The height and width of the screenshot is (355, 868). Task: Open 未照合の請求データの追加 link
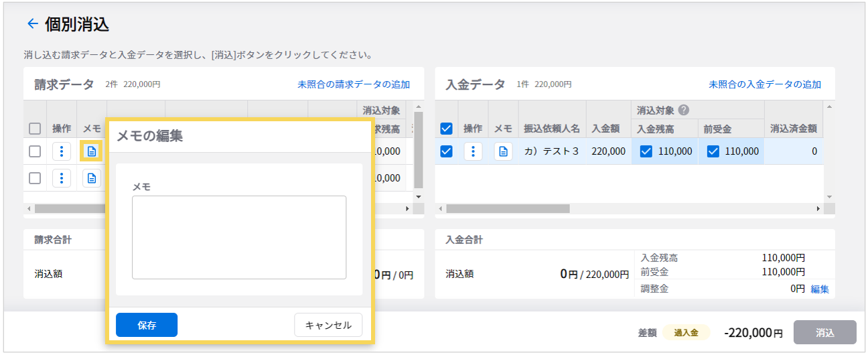click(354, 84)
